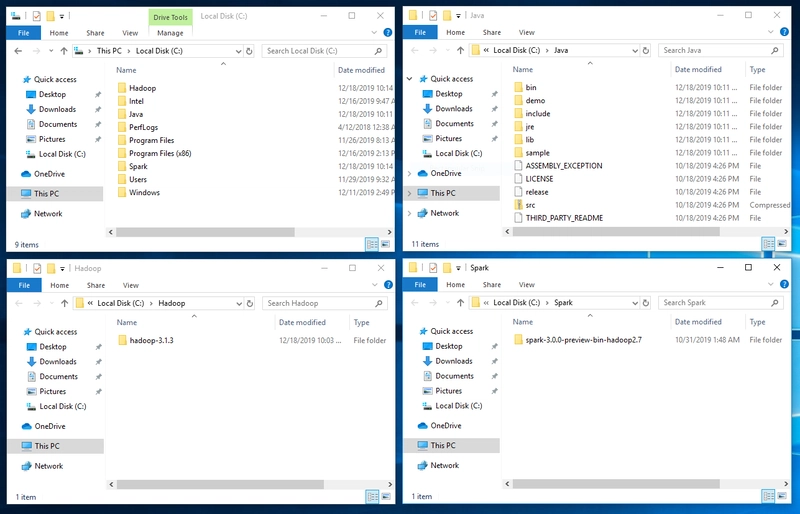
Task: Open the hadoop-3.1.3 folder
Action: [151, 340]
